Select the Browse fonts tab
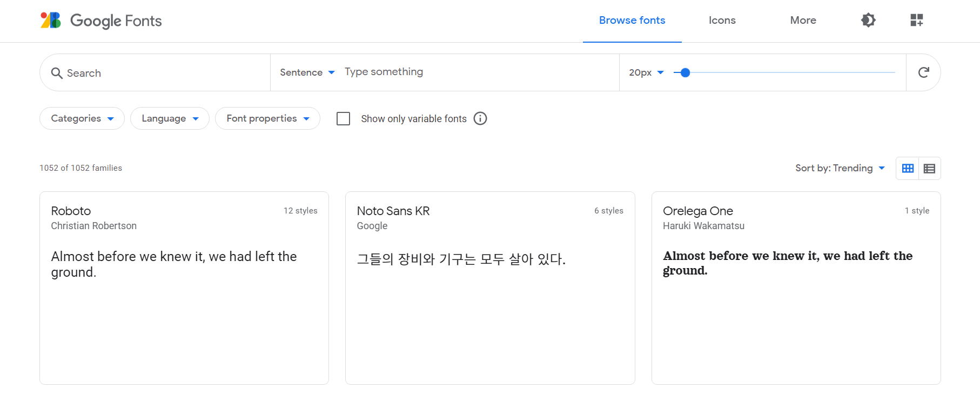The image size is (980, 394). [x=632, y=21]
